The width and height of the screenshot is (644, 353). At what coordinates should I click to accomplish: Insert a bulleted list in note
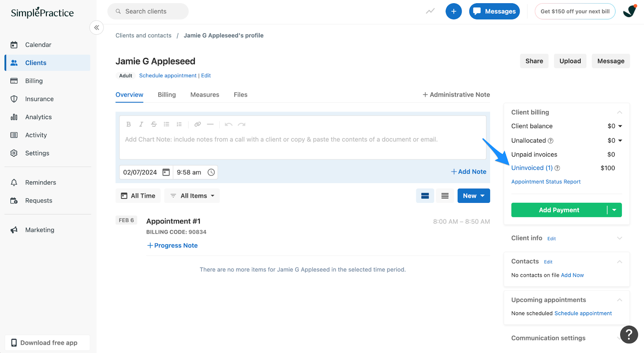pyautogui.click(x=166, y=124)
